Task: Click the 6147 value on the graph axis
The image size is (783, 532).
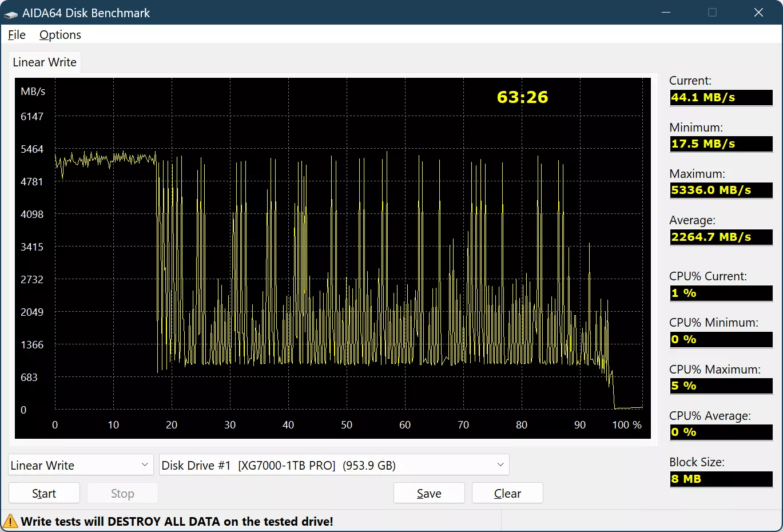Action: 32,117
